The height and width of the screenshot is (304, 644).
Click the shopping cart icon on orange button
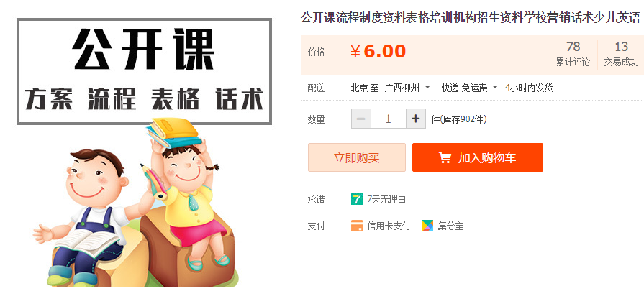[445, 157]
